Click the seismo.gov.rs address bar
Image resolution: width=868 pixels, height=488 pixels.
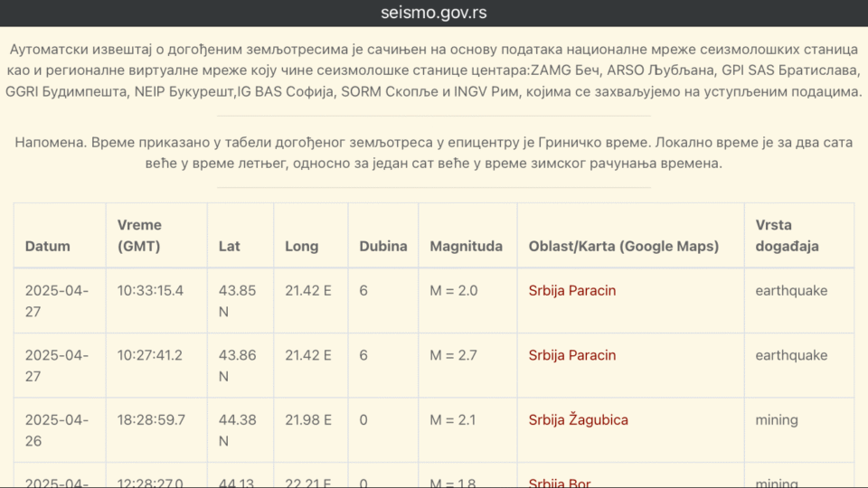pyautogui.click(x=434, y=14)
